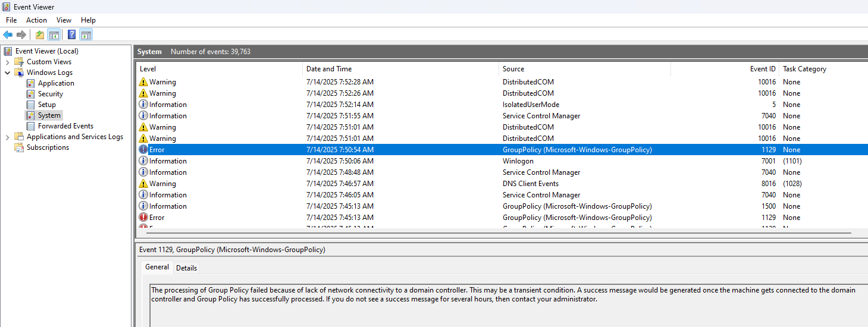
Task: Open the View menu
Action: 64,20
